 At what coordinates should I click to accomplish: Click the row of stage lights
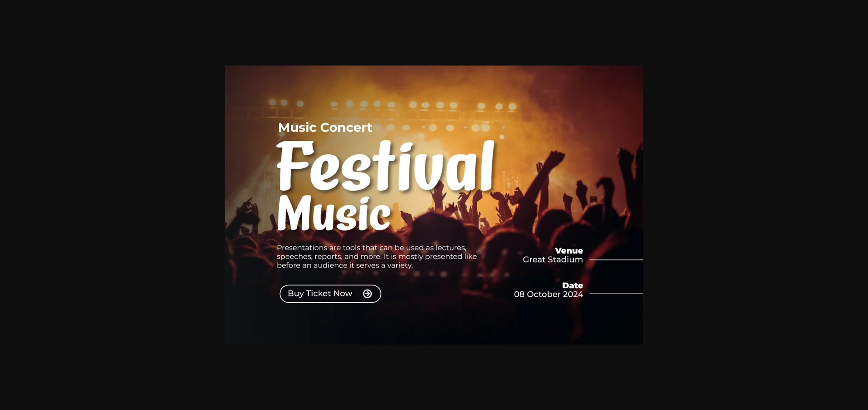coord(392,104)
